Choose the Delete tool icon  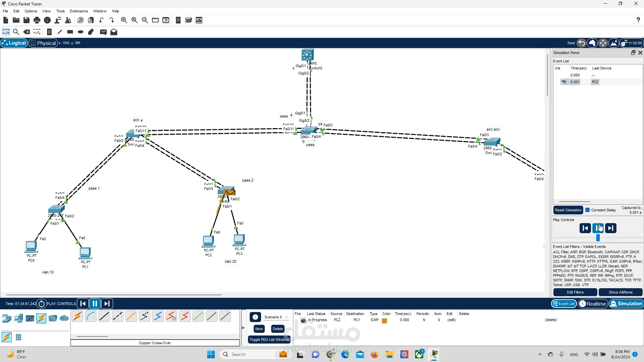[x=27, y=32]
